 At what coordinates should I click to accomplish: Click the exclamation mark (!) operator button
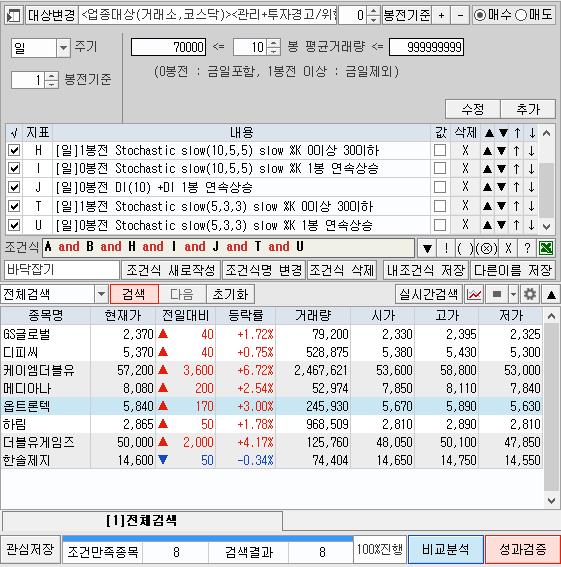446,248
